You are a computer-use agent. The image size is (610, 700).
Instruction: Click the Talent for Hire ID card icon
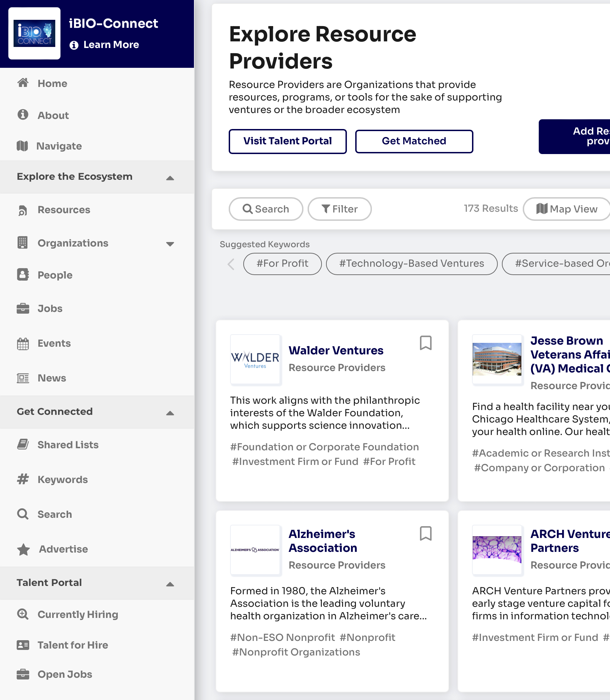coord(23,645)
